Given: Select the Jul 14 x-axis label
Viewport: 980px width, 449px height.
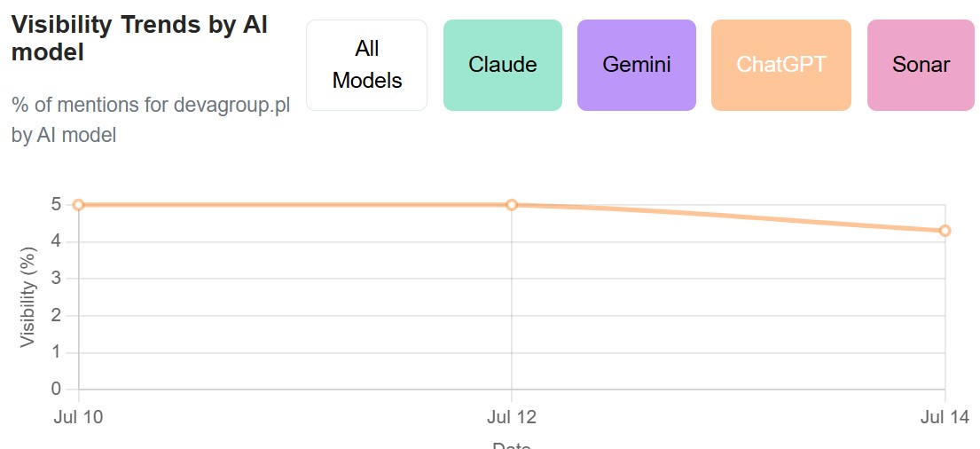Looking at the screenshot, I should click(945, 417).
